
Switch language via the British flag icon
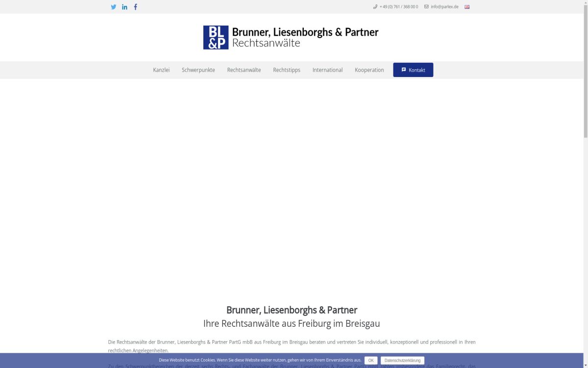[466, 6]
